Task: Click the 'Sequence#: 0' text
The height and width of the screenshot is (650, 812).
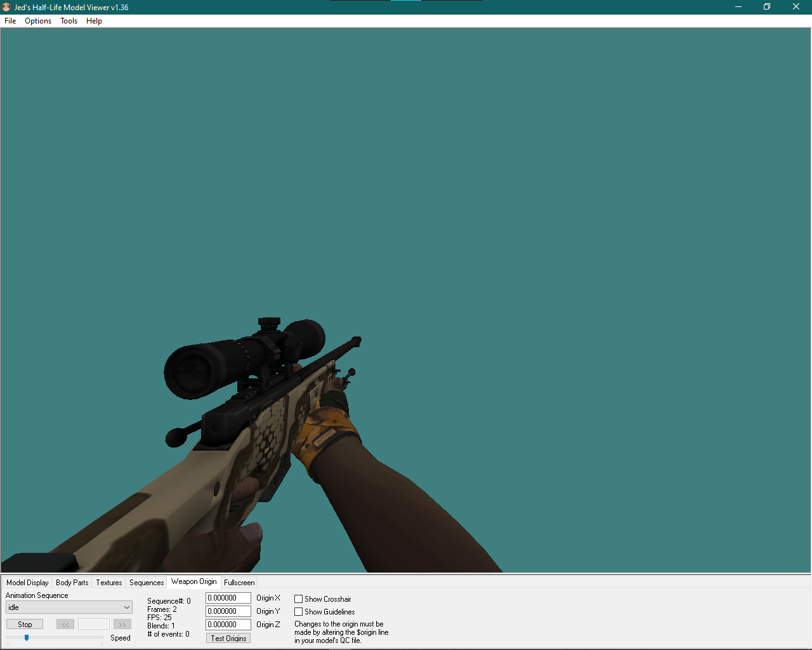Action: 169,601
